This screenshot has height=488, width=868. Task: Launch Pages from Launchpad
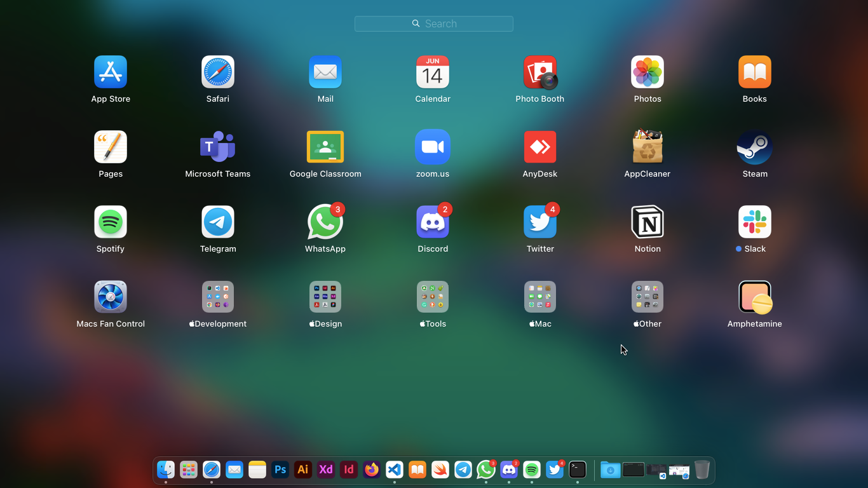pyautogui.click(x=111, y=147)
